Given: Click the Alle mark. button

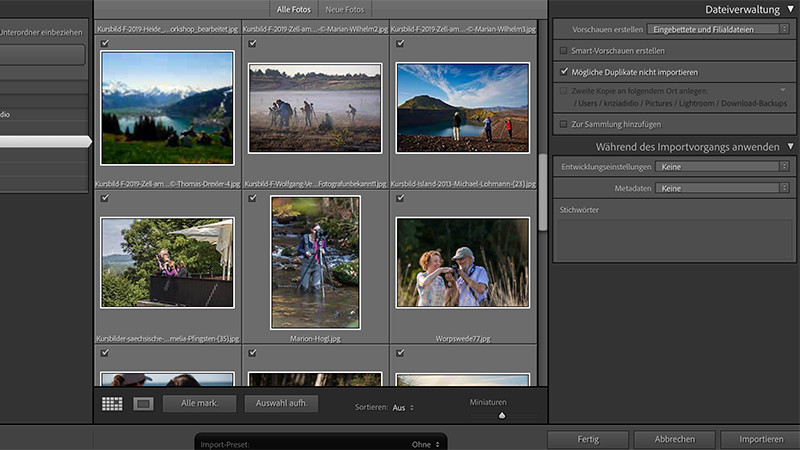Looking at the screenshot, I should [x=199, y=404].
